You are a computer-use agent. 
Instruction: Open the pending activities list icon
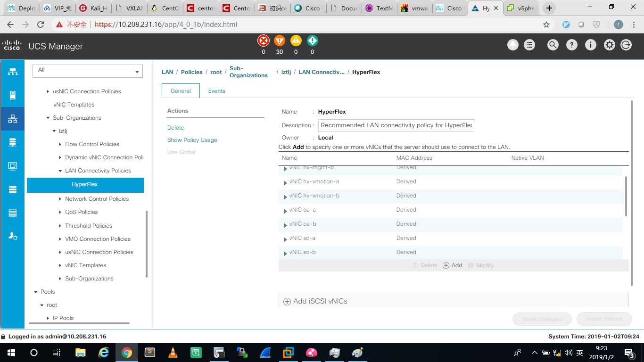(529, 45)
